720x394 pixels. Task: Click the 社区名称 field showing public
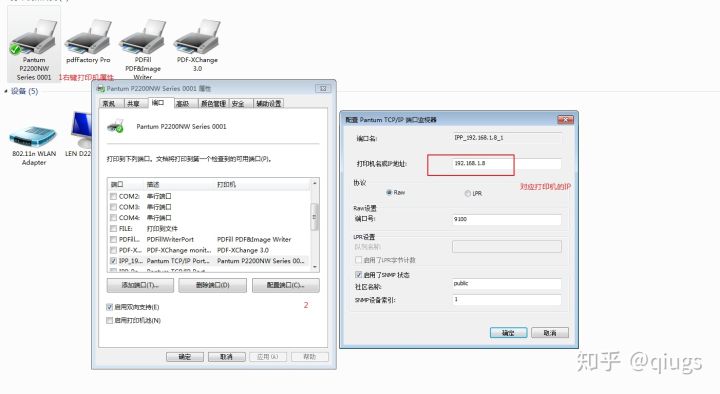pos(507,284)
